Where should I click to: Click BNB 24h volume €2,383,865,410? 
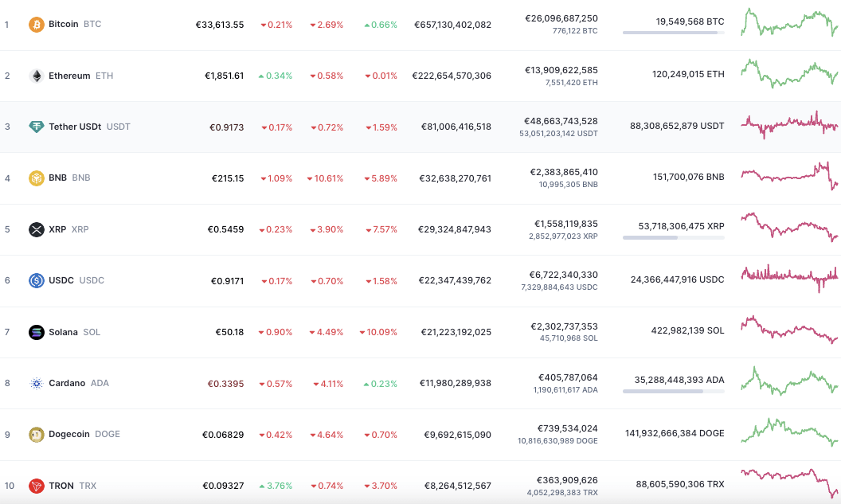click(564, 172)
